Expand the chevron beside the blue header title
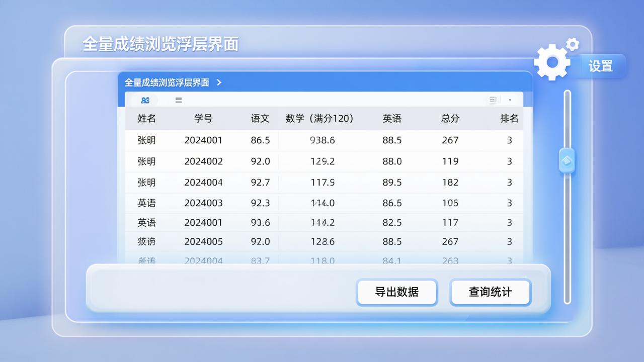The width and height of the screenshot is (644, 362). pyautogui.click(x=219, y=82)
